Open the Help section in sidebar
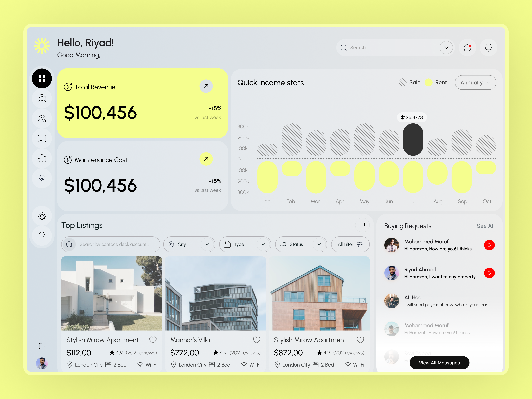 coord(42,235)
